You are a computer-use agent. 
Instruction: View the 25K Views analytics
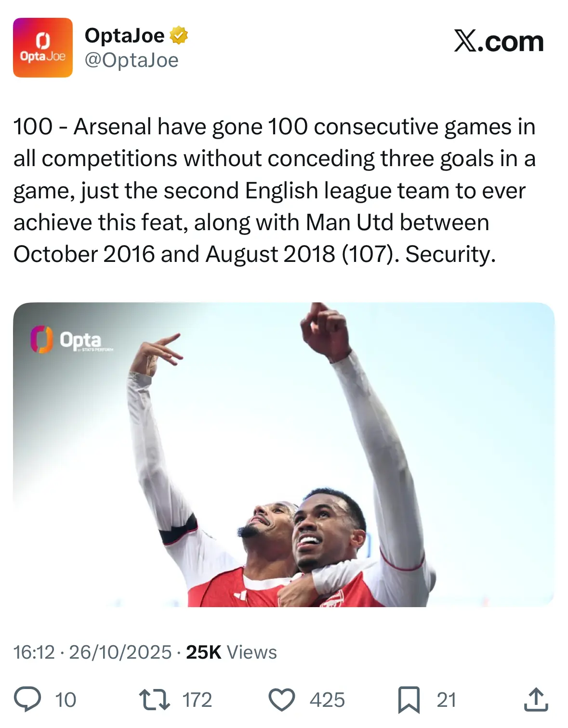click(231, 652)
